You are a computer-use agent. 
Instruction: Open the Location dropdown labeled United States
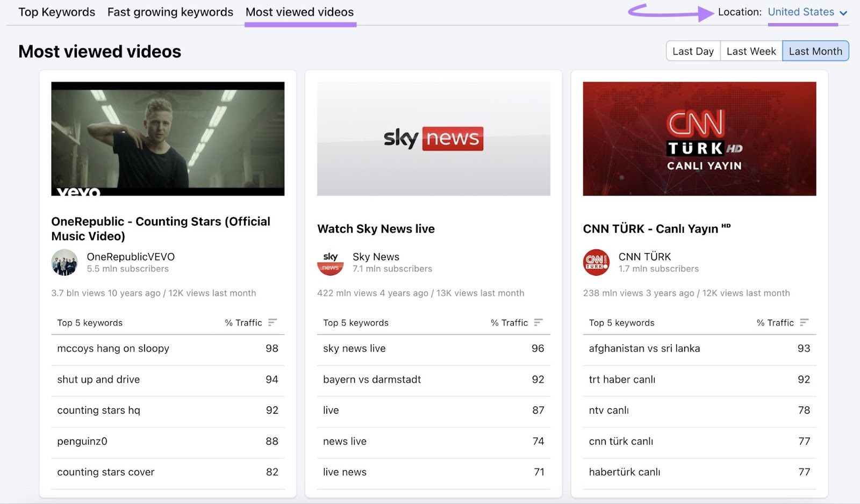point(801,12)
